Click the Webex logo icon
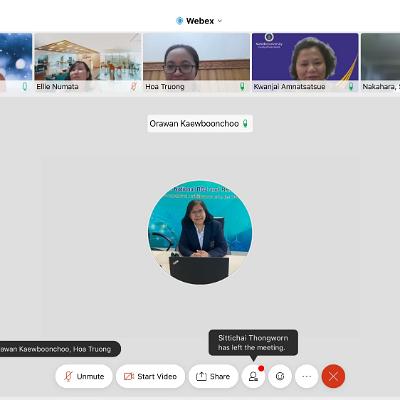The height and width of the screenshot is (400, 400). [180, 21]
